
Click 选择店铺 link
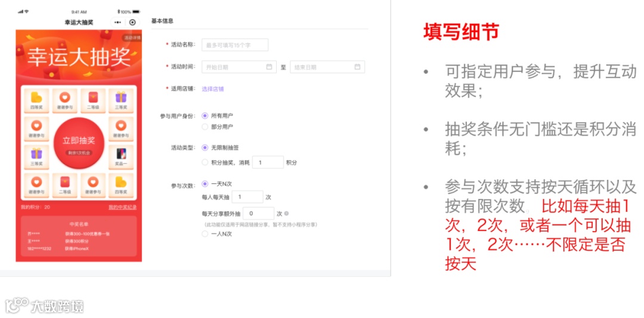[213, 89]
